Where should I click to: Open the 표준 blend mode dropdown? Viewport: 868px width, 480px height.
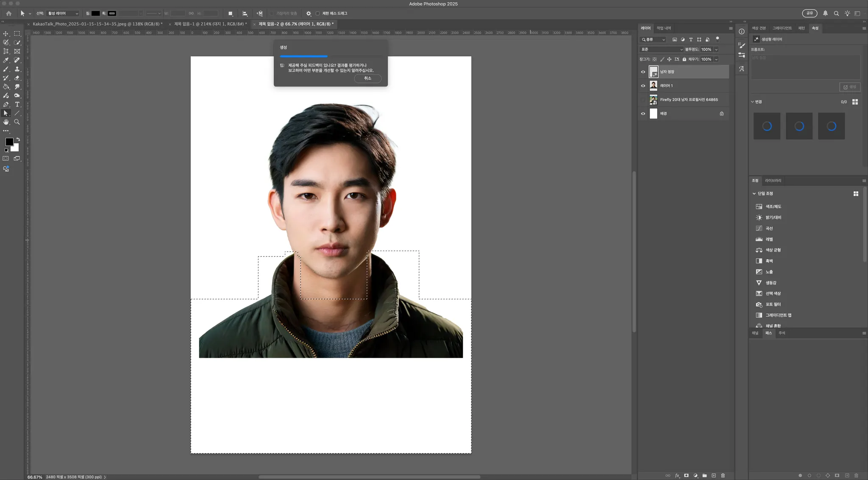point(661,50)
